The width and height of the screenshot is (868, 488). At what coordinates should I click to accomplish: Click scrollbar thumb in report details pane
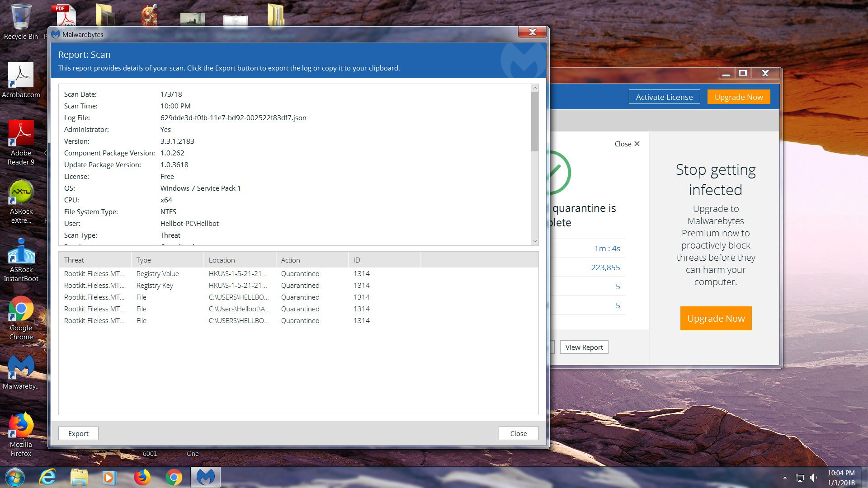535,122
